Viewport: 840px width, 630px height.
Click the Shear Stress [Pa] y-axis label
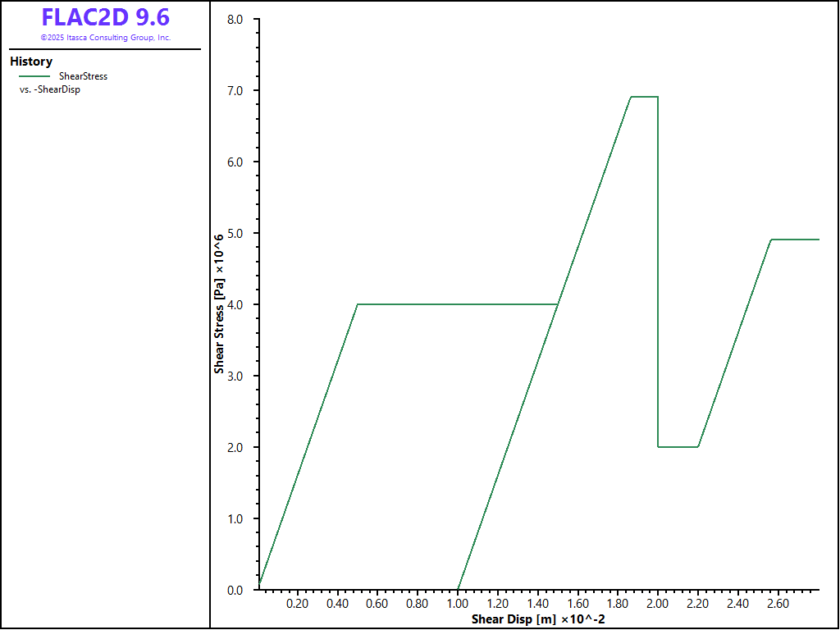[219, 304]
